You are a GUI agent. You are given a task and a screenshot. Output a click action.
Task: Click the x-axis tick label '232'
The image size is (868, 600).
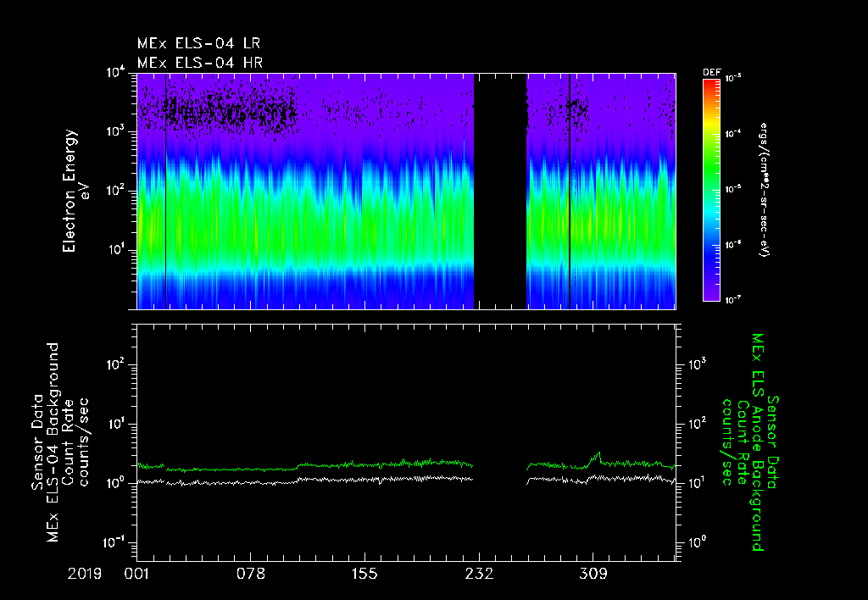point(479,574)
